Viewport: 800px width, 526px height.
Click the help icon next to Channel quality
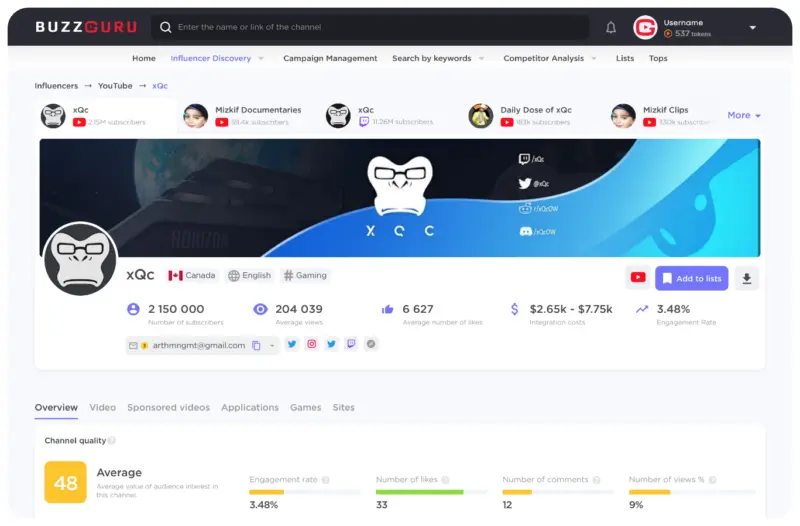pyautogui.click(x=112, y=440)
